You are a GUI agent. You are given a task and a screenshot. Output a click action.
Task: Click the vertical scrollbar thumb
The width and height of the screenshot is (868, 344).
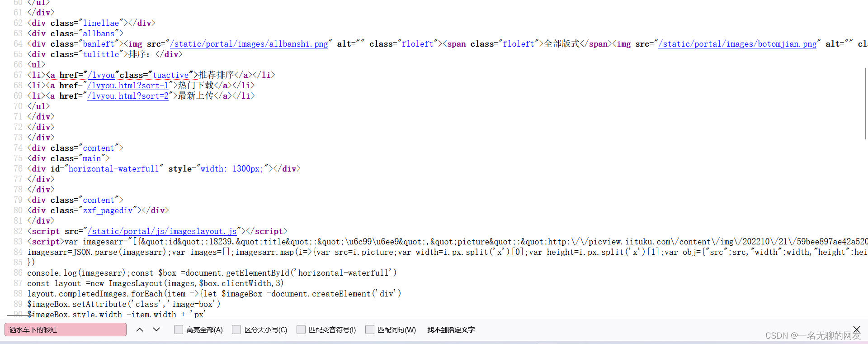(x=865, y=103)
